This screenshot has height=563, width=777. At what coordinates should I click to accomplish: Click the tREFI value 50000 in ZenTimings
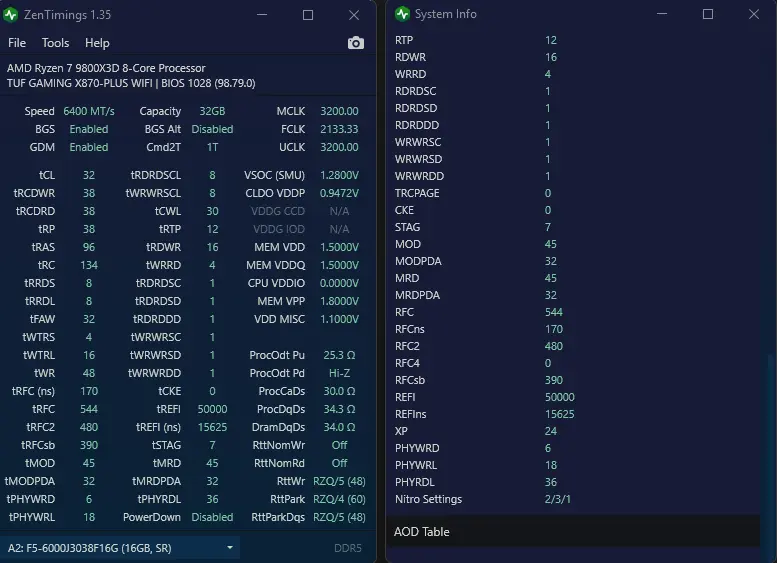click(212, 409)
